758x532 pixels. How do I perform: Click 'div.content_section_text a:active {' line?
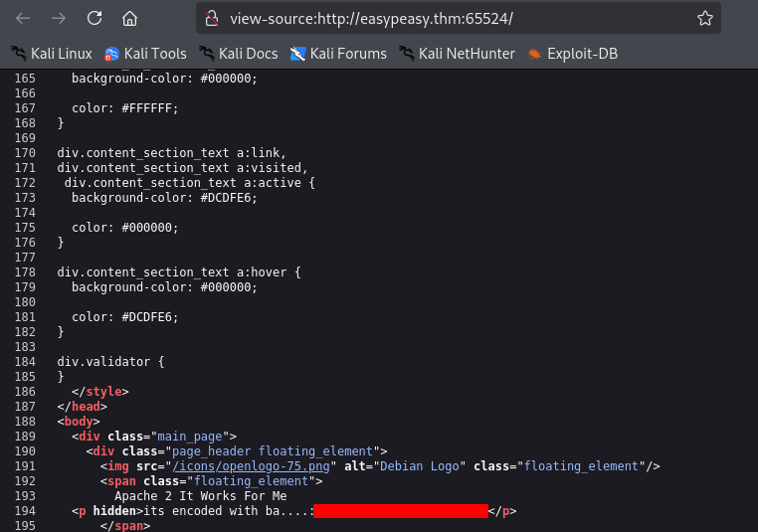click(189, 183)
